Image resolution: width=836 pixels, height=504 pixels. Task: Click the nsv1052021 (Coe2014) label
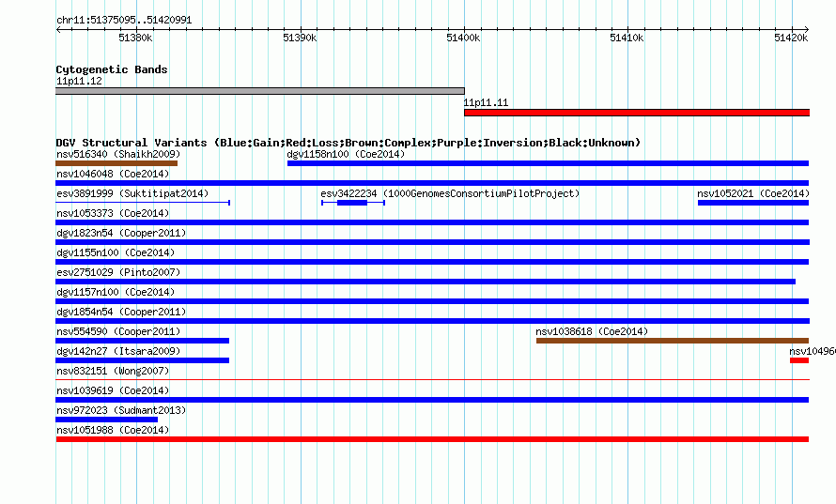click(x=753, y=193)
